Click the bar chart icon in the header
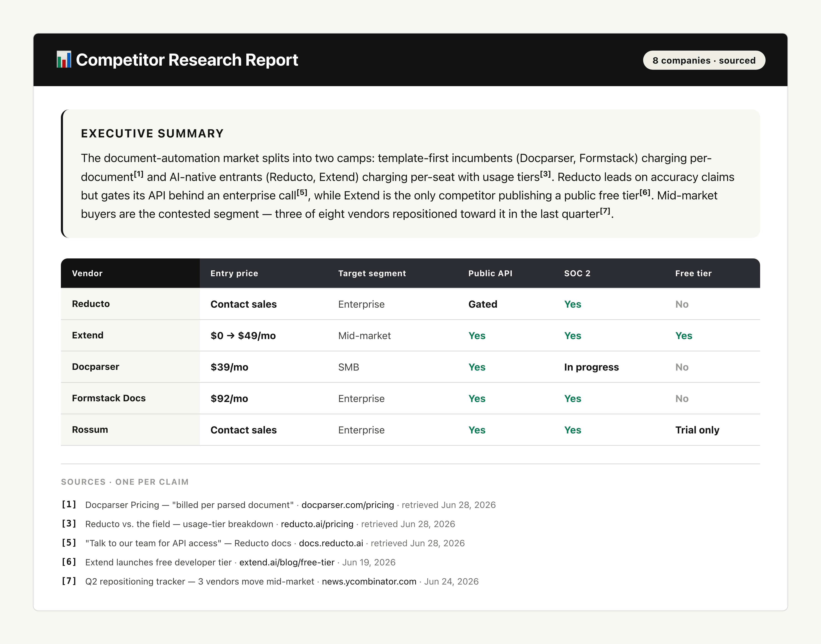This screenshot has width=821, height=644. click(x=64, y=59)
